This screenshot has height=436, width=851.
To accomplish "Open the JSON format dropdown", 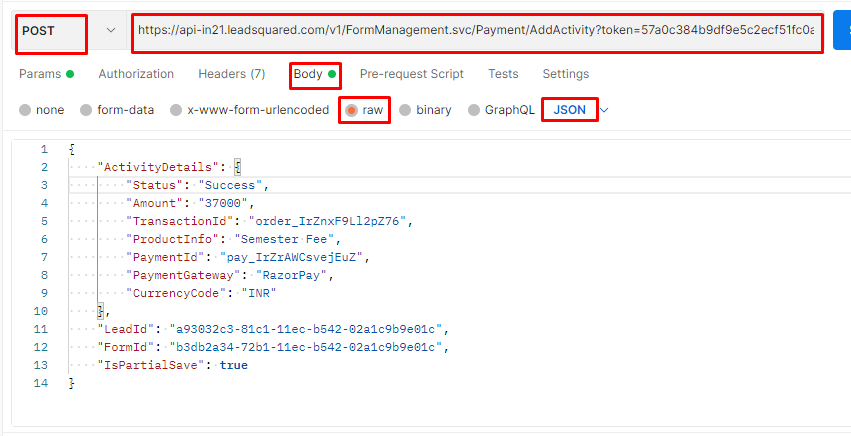I will pos(580,110).
